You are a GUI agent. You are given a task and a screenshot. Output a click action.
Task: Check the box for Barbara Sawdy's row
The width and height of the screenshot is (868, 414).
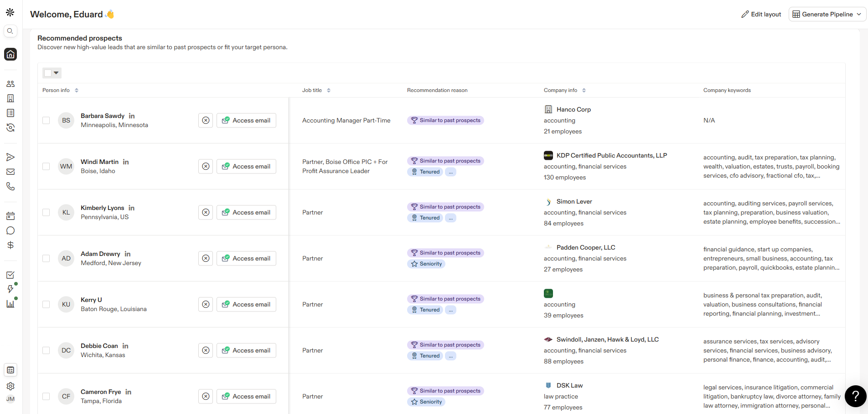46,120
